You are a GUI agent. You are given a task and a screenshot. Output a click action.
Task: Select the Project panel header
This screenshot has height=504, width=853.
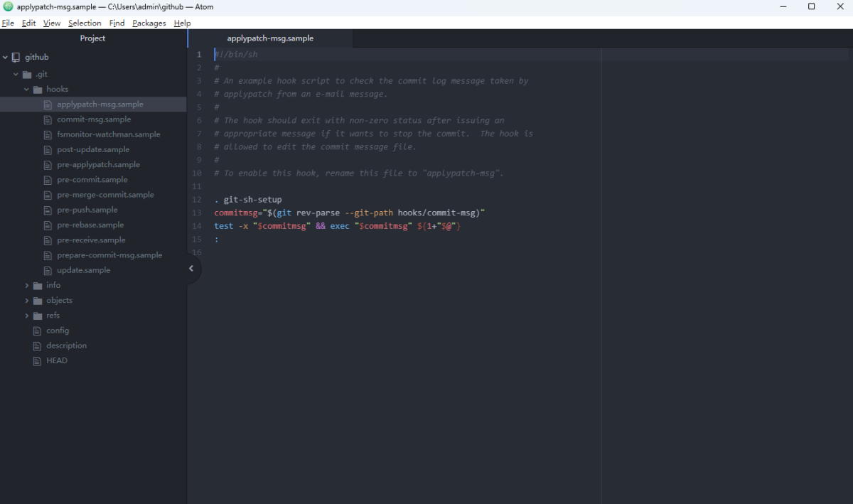click(92, 38)
